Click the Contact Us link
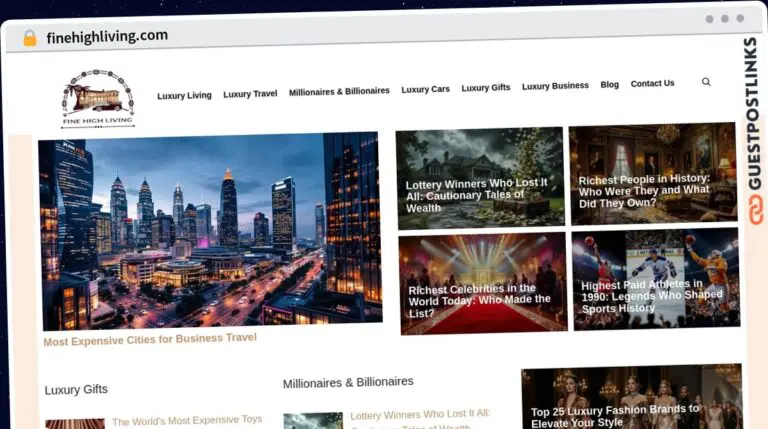Screen dimensions: 768x429 click(652, 84)
